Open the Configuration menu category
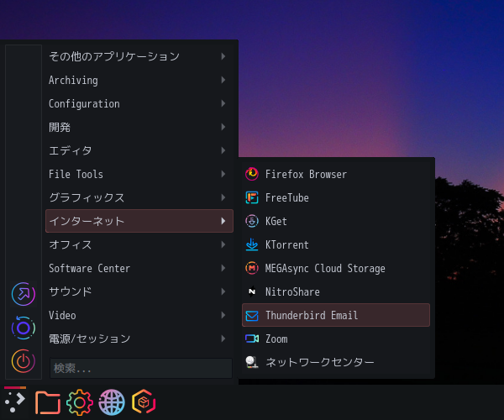504x420 pixels. click(139, 103)
